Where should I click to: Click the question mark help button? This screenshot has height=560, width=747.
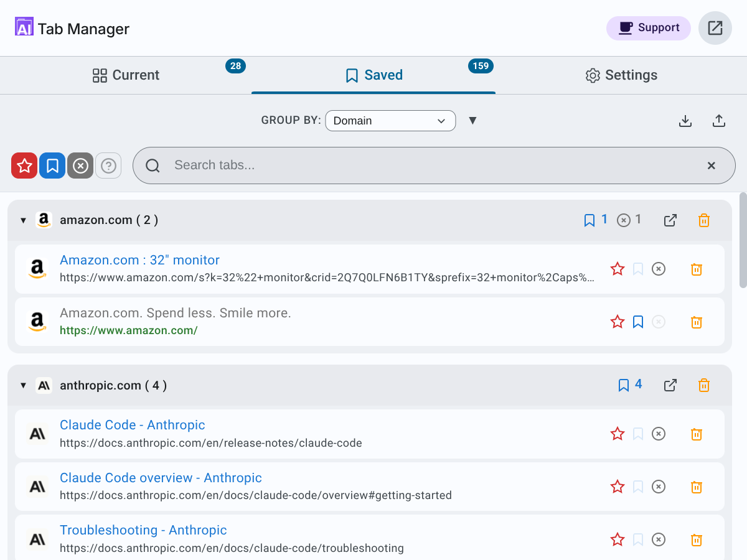[108, 166]
